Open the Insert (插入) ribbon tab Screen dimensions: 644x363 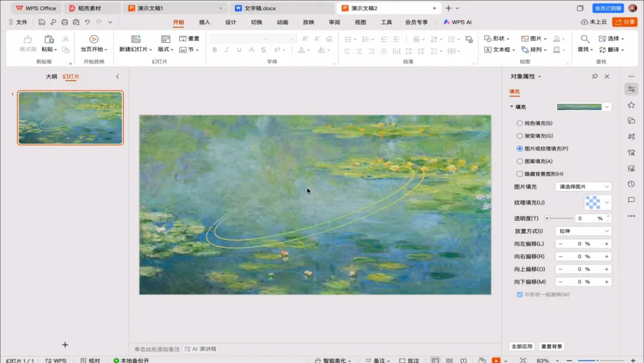click(x=205, y=22)
